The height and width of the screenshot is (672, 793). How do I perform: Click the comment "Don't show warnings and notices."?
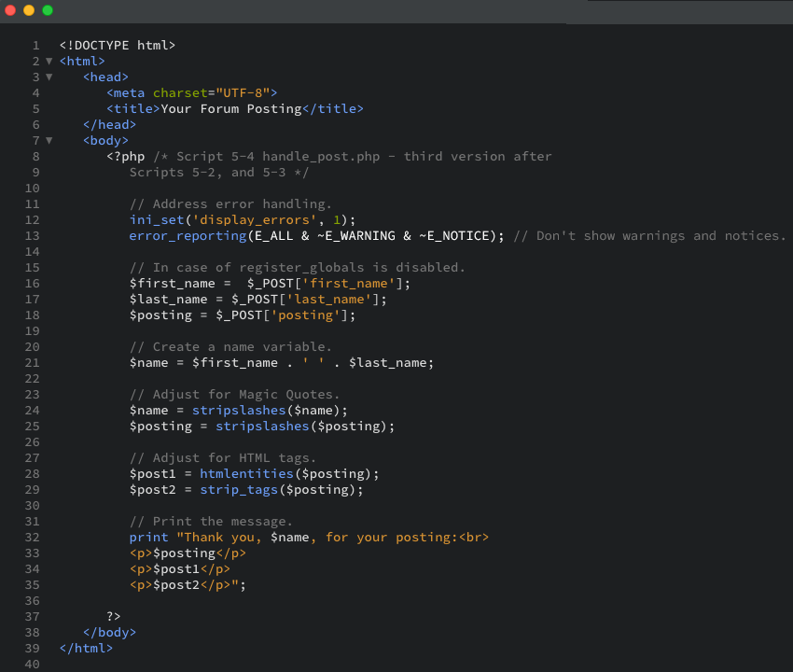pos(661,236)
